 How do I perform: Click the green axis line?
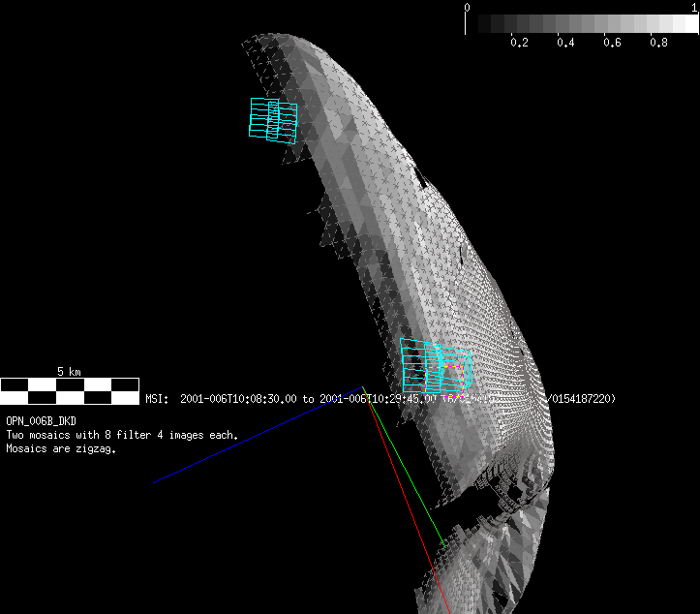(405, 468)
